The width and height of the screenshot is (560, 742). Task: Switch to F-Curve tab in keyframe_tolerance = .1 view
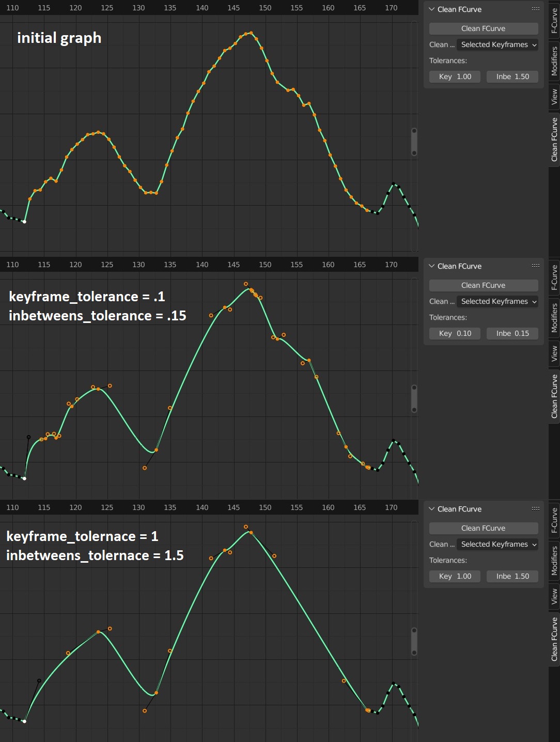click(x=554, y=277)
